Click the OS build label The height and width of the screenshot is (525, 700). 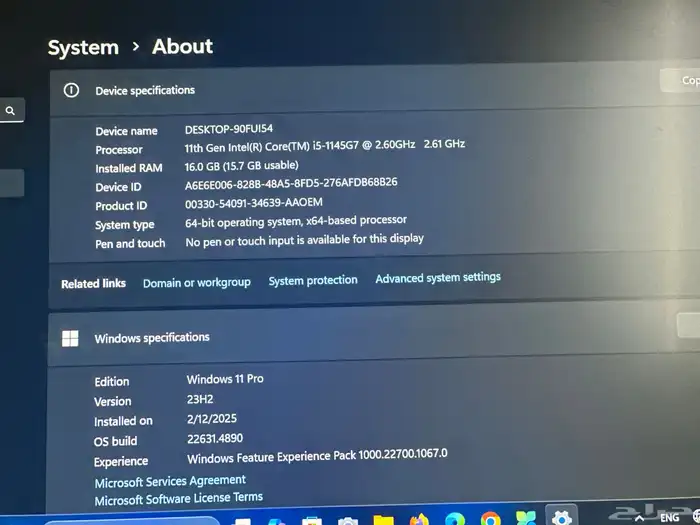[115, 442]
